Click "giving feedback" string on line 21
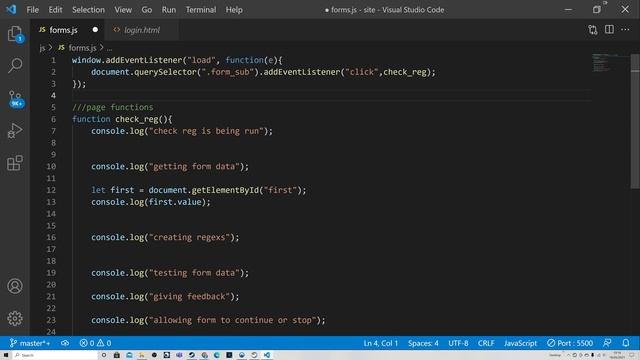This screenshot has width=640, height=360. point(189,297)
